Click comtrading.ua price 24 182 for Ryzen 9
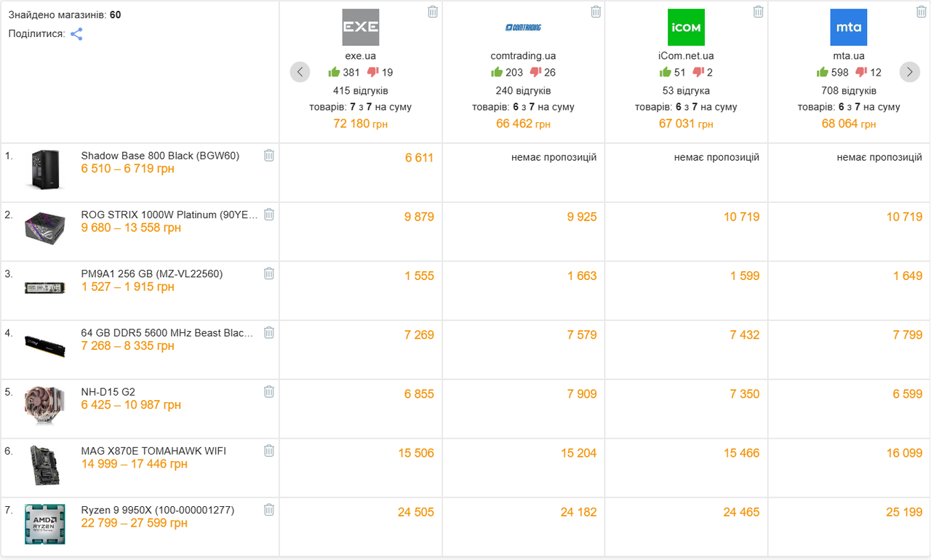The height and width of the screenshot is (560, 931). coord(579,512)
